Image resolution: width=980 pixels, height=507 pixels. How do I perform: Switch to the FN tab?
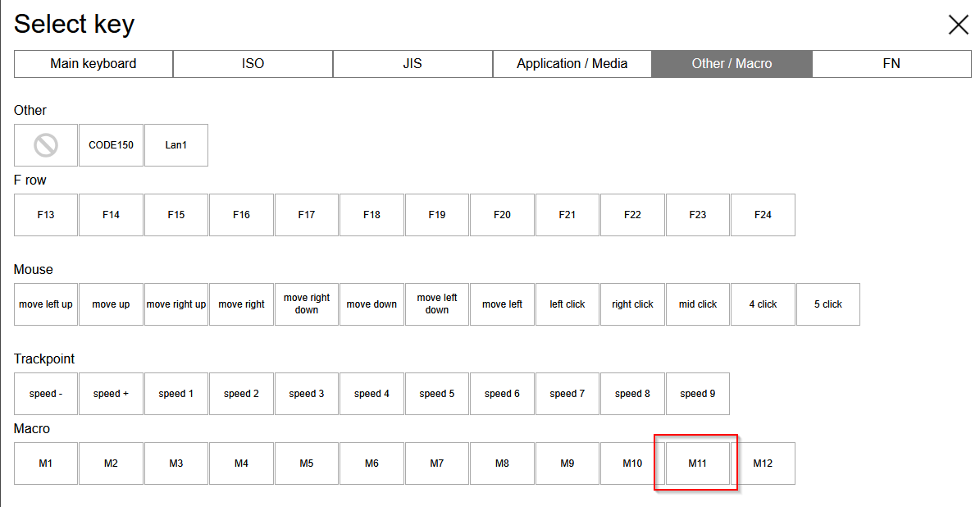click(x=891, y=64)
